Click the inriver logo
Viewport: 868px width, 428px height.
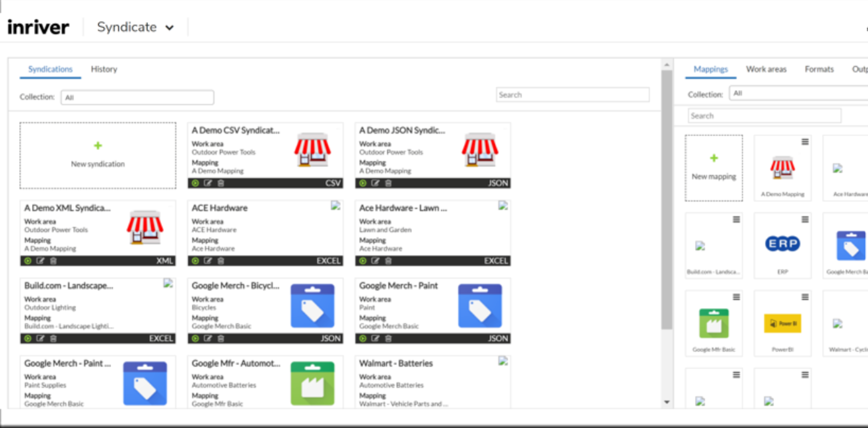tap(38, 27)
